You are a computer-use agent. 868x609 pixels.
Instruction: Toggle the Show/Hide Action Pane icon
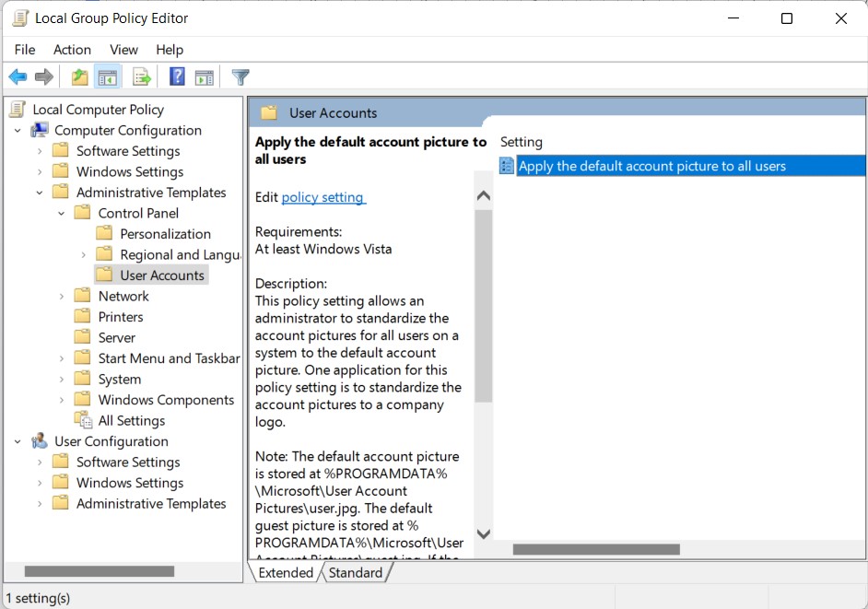[x=205, y=77]
